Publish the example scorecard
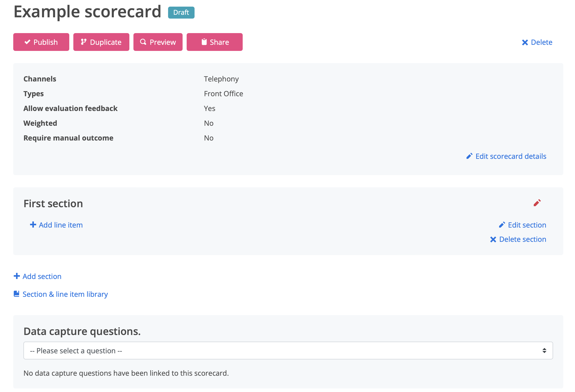The width and height of the screenshot is (575, 392). pyautogui.click(x=41, y=42)
